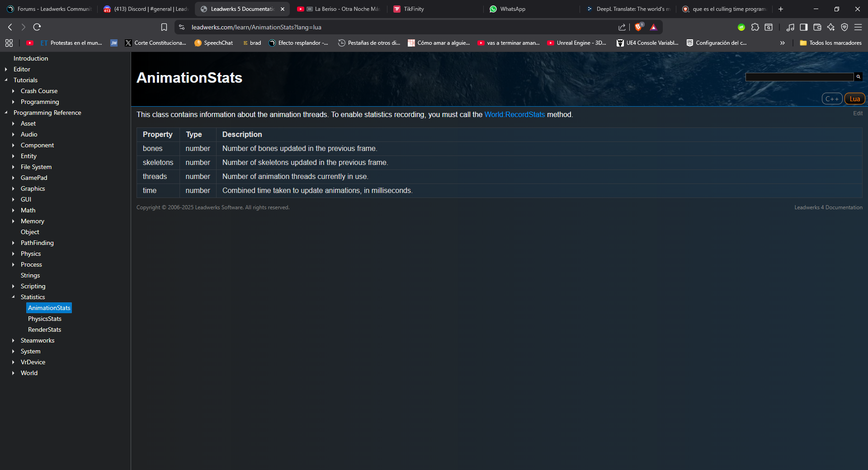This screenshot has width=868, height=470.
Task: Open the browser hamburger menu
Action: [x=858, y=27]
